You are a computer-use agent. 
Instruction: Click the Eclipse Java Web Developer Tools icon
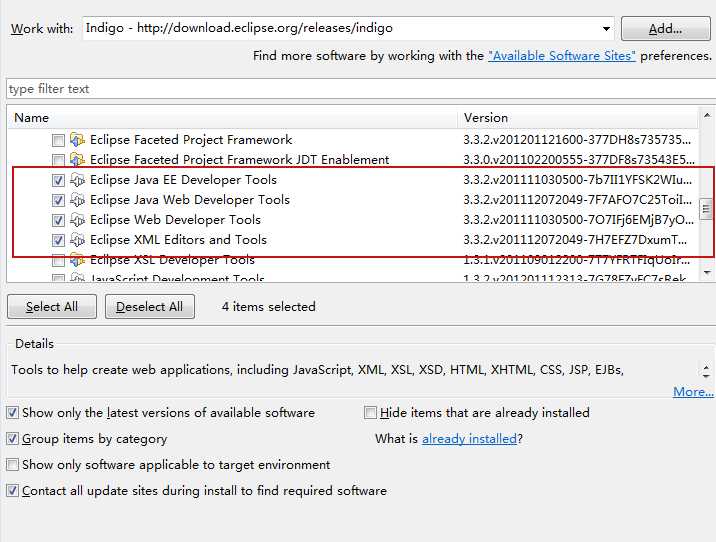pos(77,200)
